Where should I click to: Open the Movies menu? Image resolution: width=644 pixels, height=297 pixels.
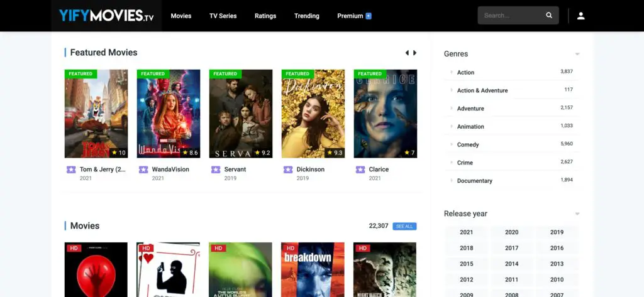pyautogui.click(x=181, y=16)
